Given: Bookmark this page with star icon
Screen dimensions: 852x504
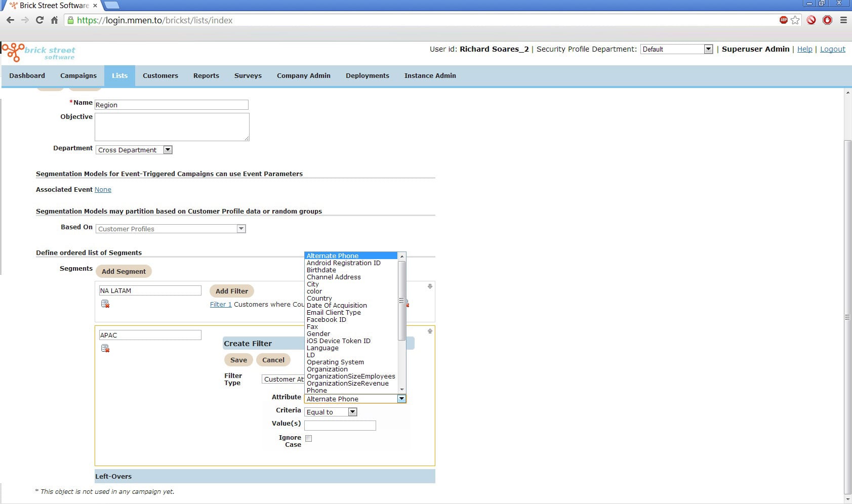Looking at the screenshot, I should [795, 20].
